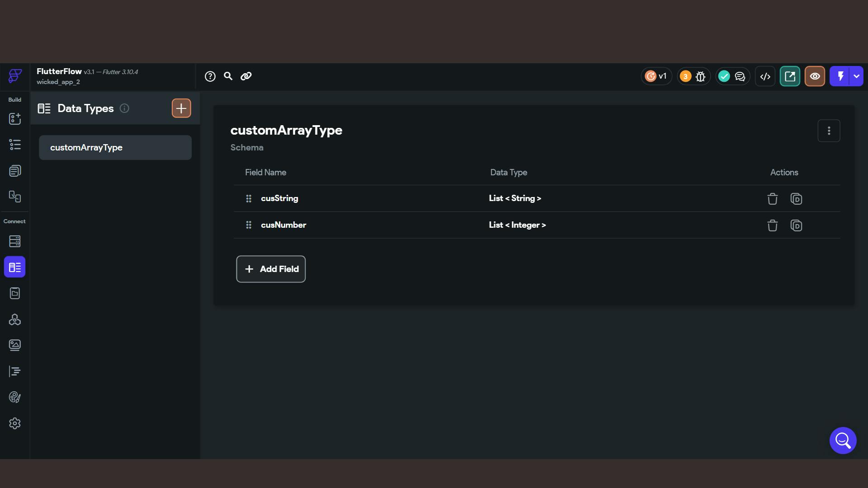This screenshot has width=868, height=488.
Task: Click the cusString drag handle
Action: [249, 199]
